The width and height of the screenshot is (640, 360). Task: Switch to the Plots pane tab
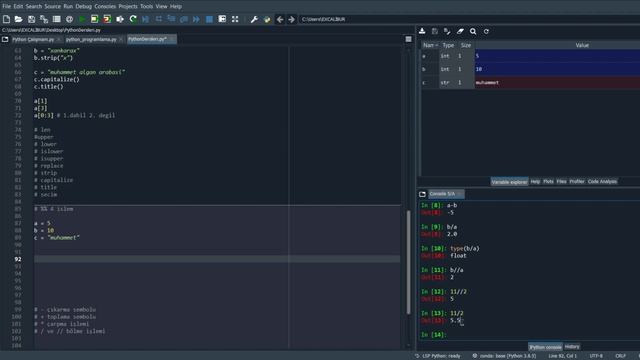coord(548,181)
